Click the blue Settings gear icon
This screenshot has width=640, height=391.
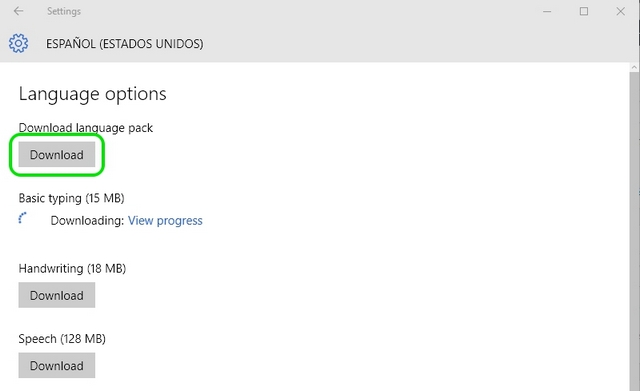pos(18,43)
